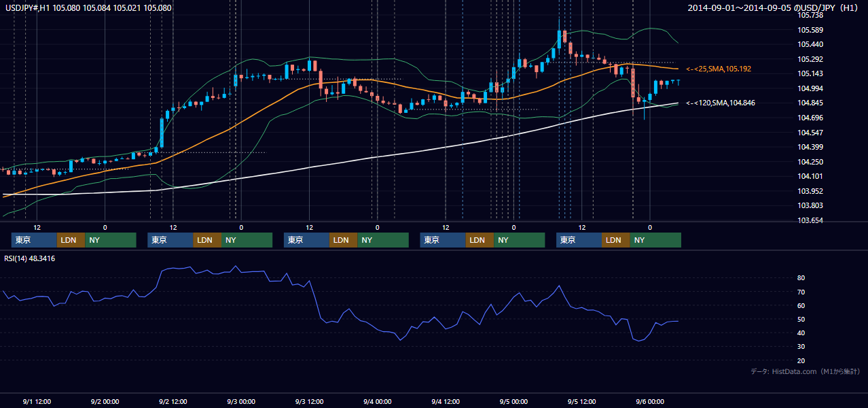868x408 pixels.
Task: Click price axis value 104.547
Action: 810,133
